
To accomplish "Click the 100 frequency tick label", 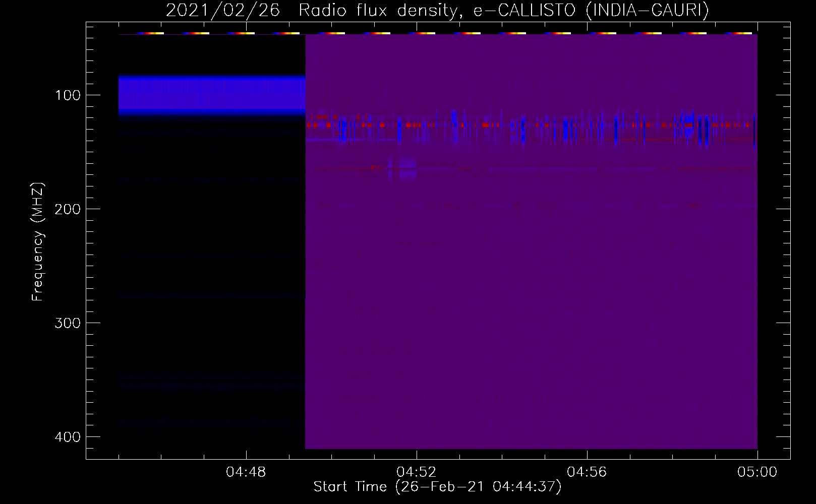I will [x=68, y=95].
